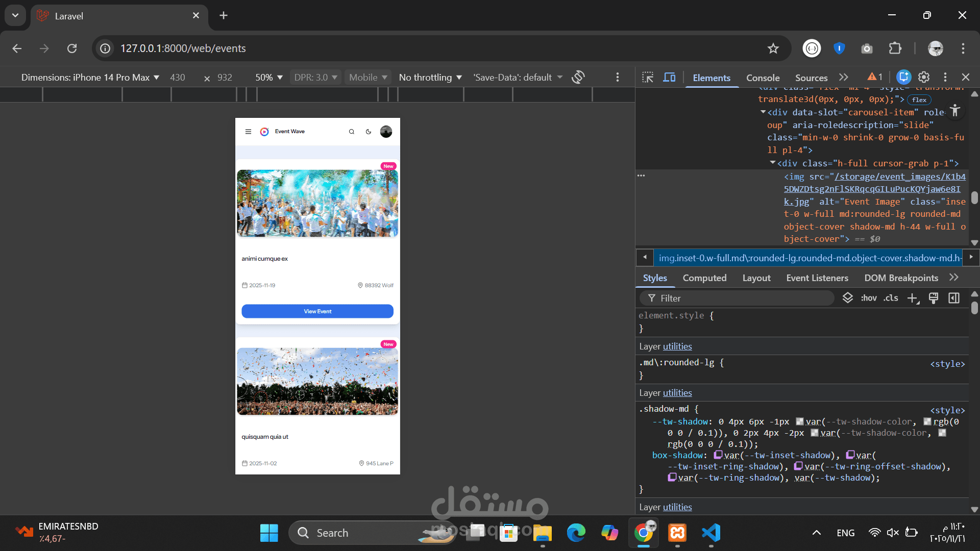Open Visual Studio Code from taskbar
Screen dimensions: 980x551
[711, 533]
